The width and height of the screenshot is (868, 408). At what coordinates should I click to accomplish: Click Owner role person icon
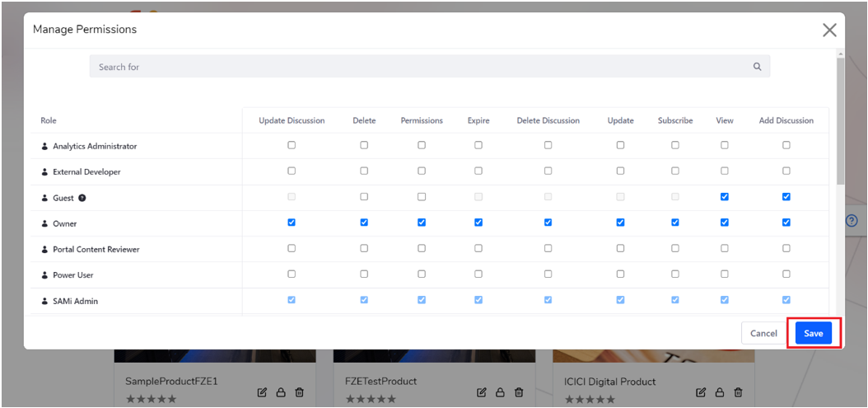44,223
